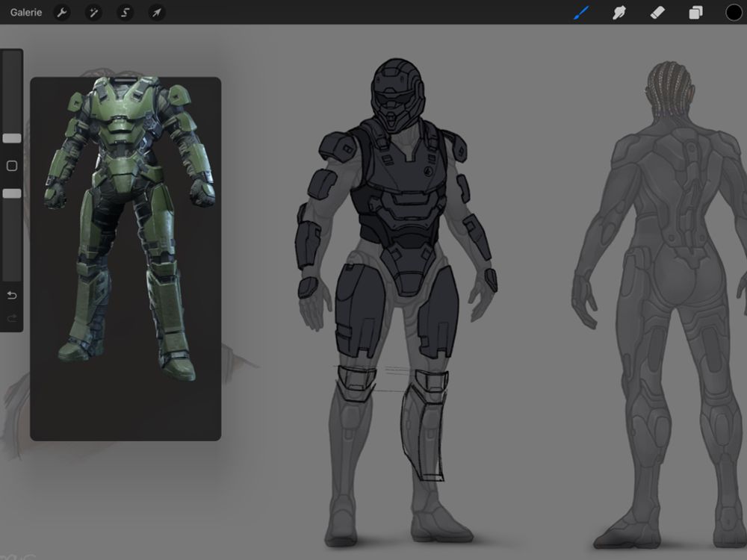
Task: Open the black active color swatch
Action: coord(734,13)
